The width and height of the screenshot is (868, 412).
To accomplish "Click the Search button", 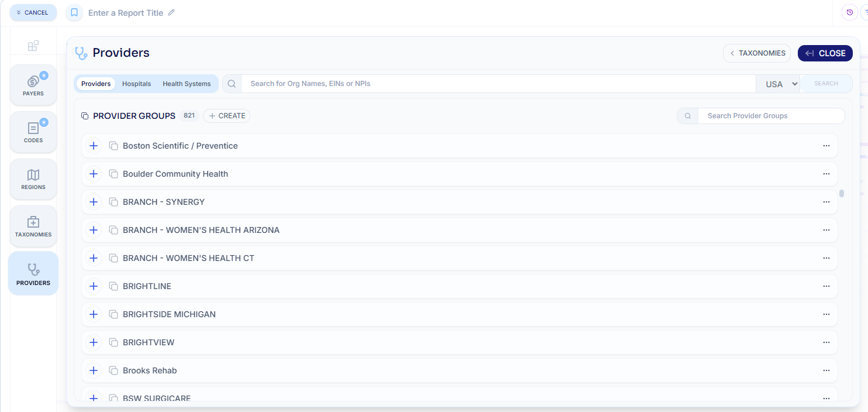I will click(x=826, y=84).
